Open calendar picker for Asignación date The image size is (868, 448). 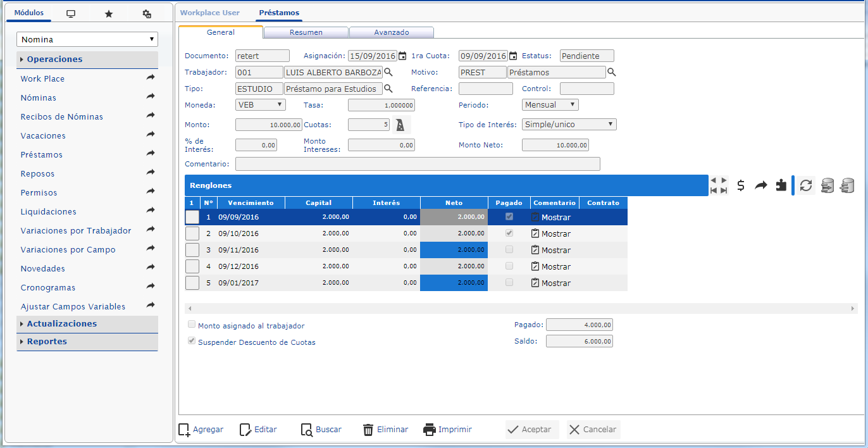tap(402, 56)
